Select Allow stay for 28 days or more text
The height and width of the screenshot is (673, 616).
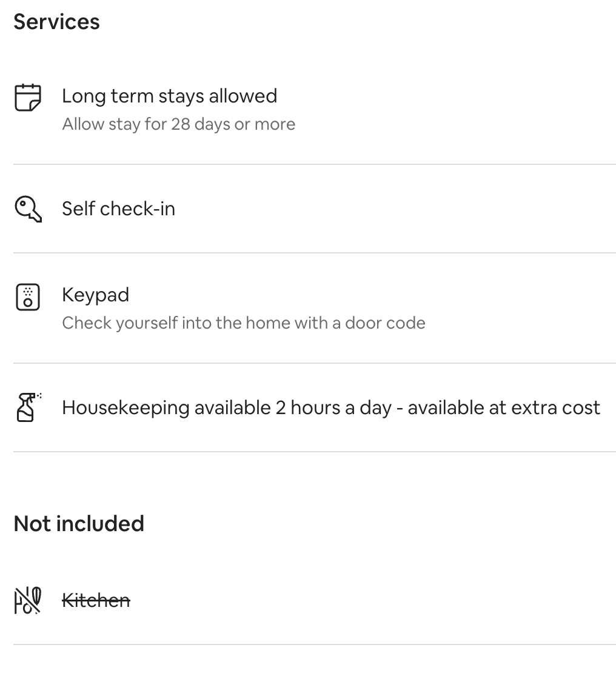179,124
